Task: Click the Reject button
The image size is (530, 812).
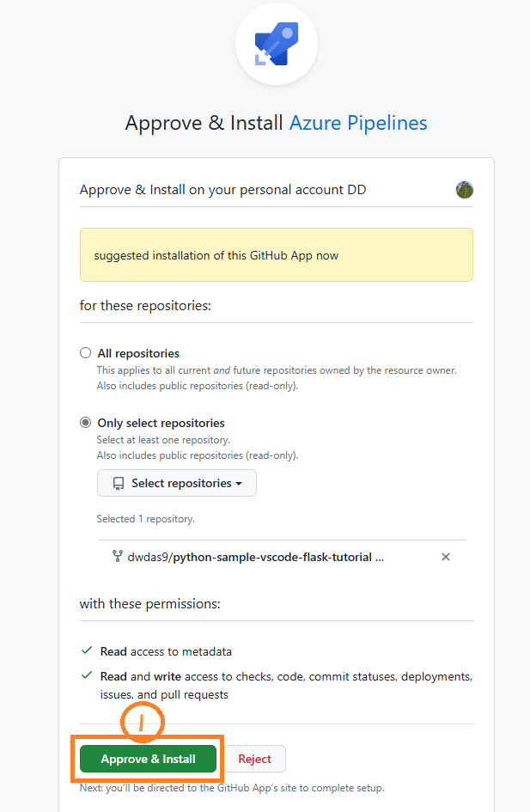Action: click(254, 759)
